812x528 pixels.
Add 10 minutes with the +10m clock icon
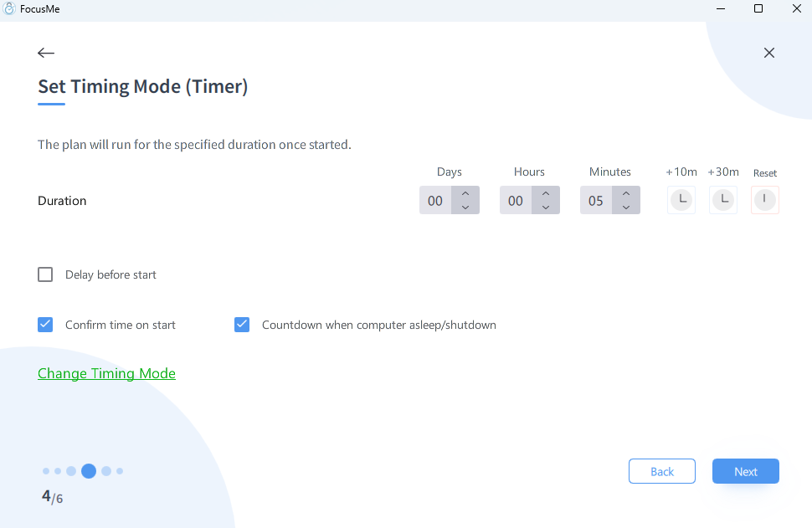point(681,200)
